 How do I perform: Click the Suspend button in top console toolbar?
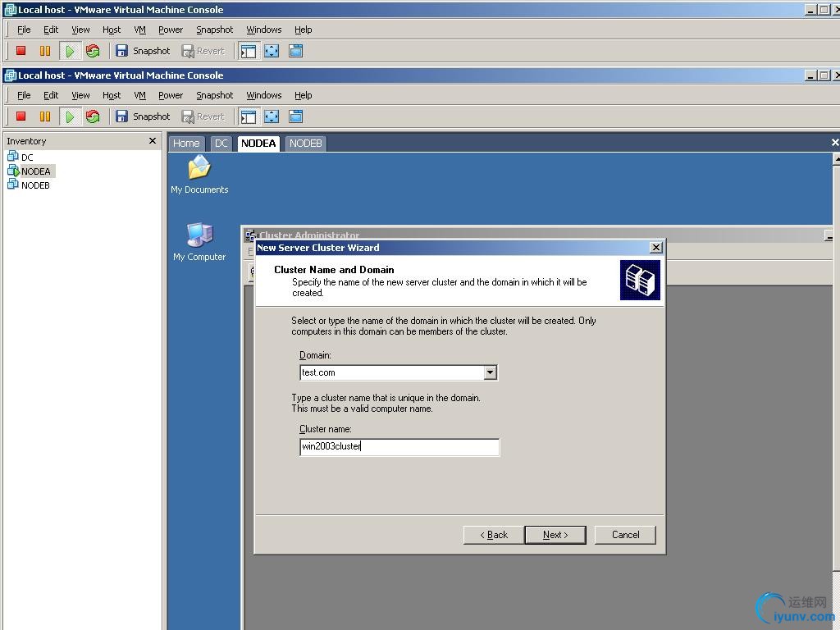coord(45,51)
